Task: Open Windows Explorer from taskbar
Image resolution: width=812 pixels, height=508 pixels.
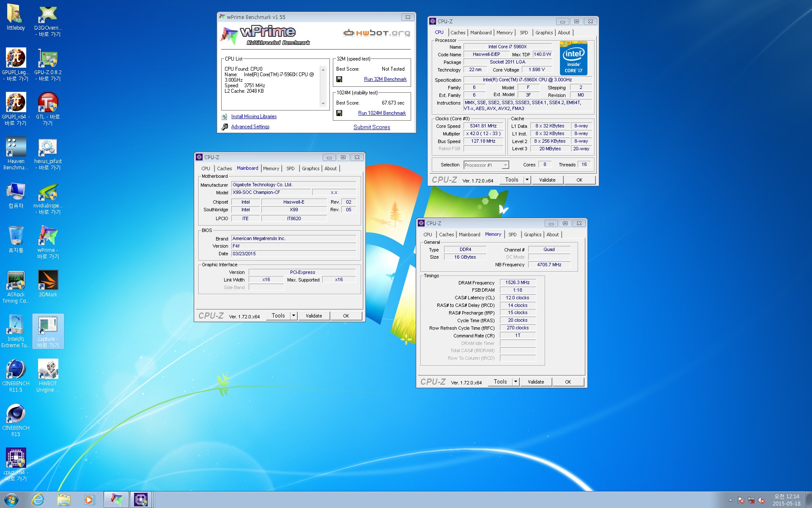Action: pyautogui.click(x=63, y=500)
